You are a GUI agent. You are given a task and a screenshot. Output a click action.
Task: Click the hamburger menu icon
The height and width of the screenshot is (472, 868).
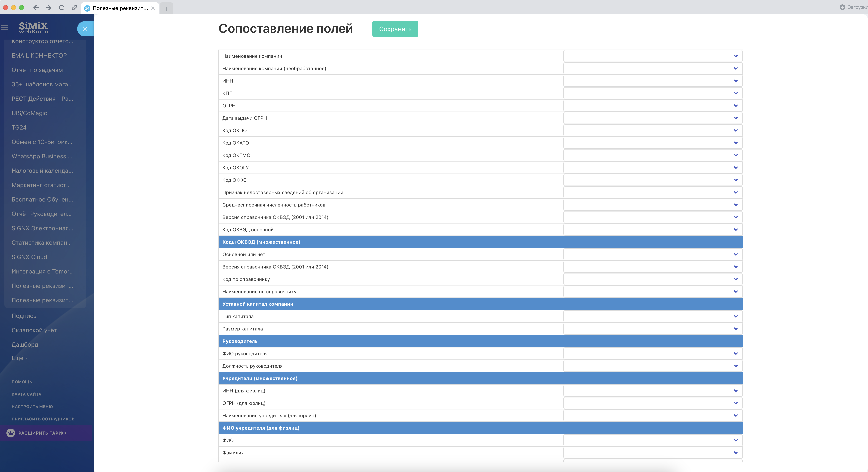(5, 27)
